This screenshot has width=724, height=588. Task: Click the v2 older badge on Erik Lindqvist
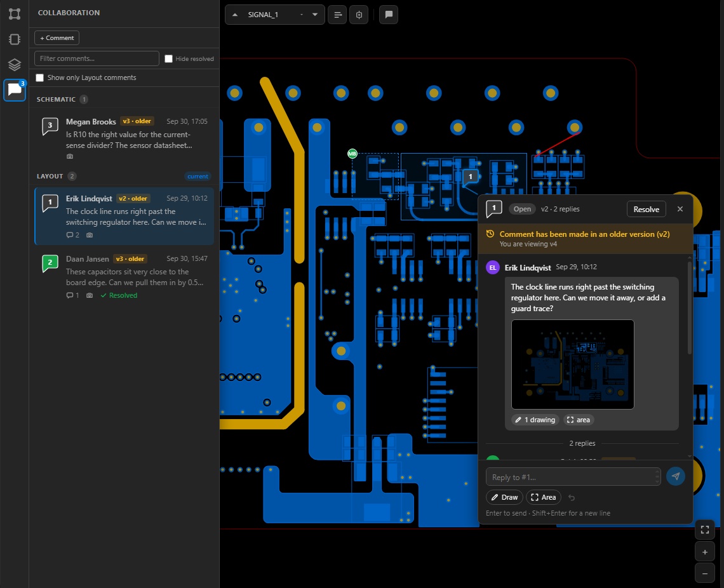133,199
